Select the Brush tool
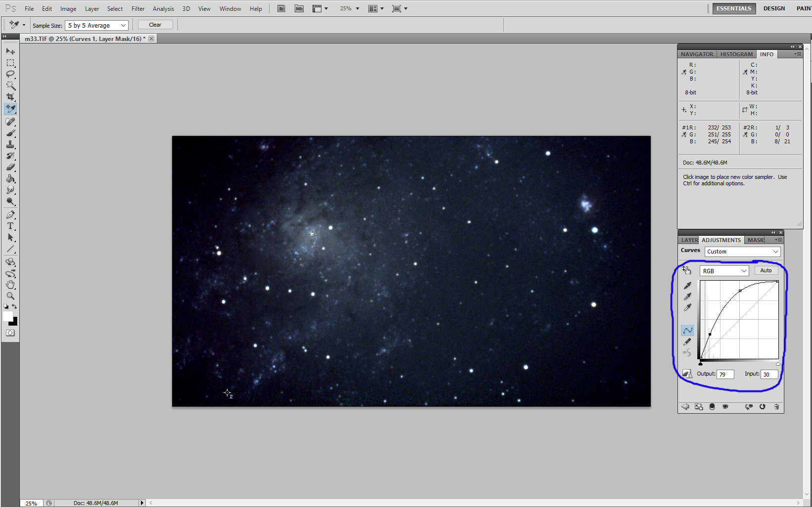 10,133
